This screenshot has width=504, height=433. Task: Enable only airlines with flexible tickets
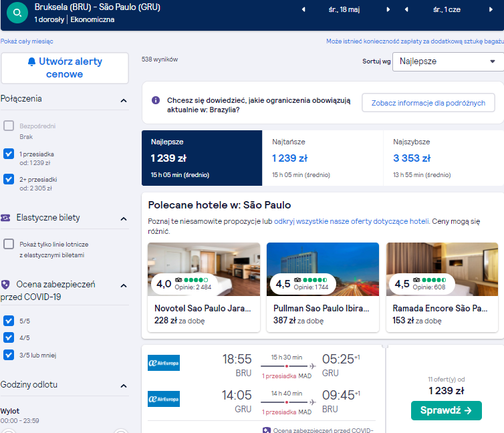tap(9, 244)
